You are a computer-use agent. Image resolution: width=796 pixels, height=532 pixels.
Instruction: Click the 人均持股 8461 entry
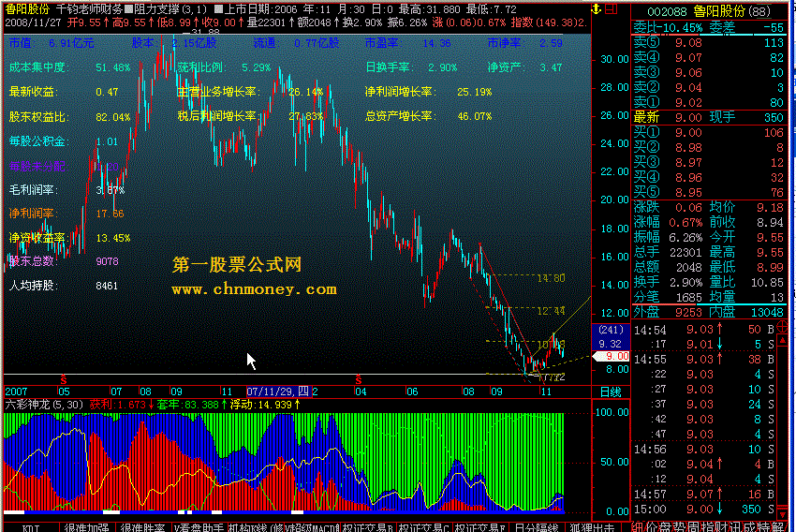tap(64, 286)
